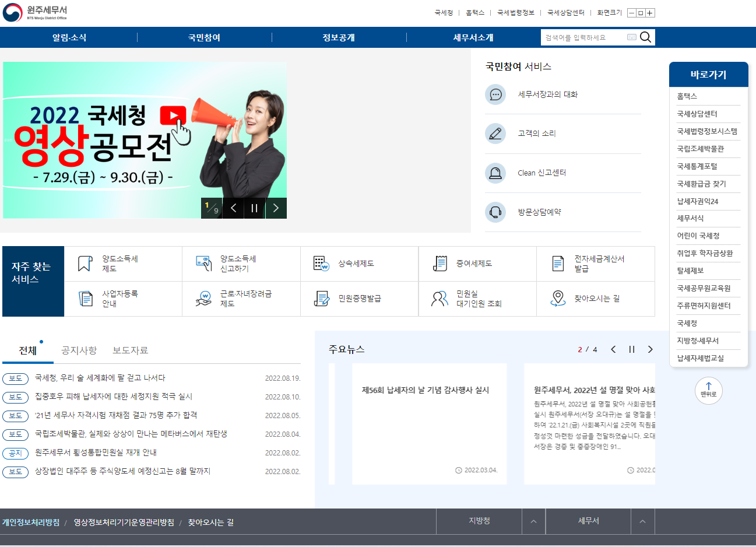Image resolution: width=756 pixels, height=547 pixels.
Task: Open 사업자등록 안내 service
Action: [123, 299]
